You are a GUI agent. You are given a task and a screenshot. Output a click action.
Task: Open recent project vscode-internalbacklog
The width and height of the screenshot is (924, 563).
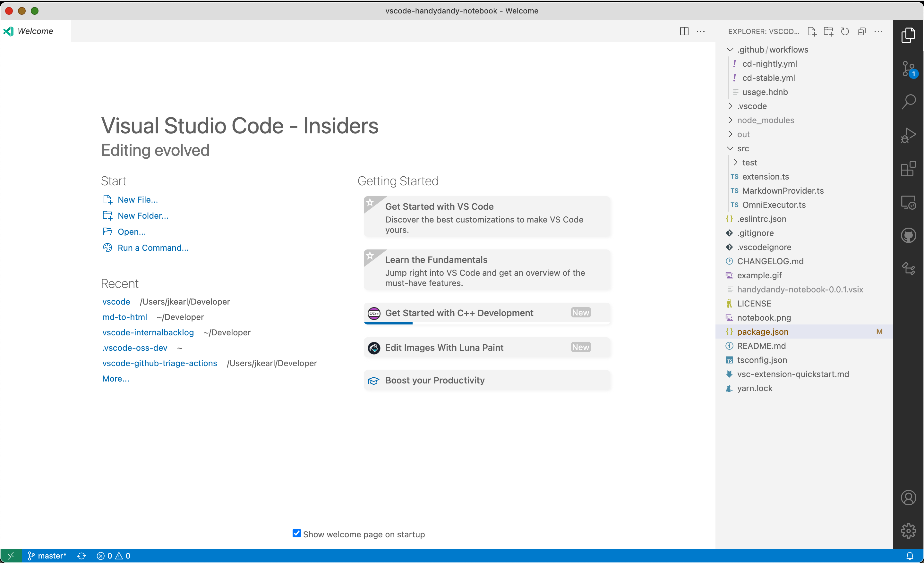coord(148,332)
